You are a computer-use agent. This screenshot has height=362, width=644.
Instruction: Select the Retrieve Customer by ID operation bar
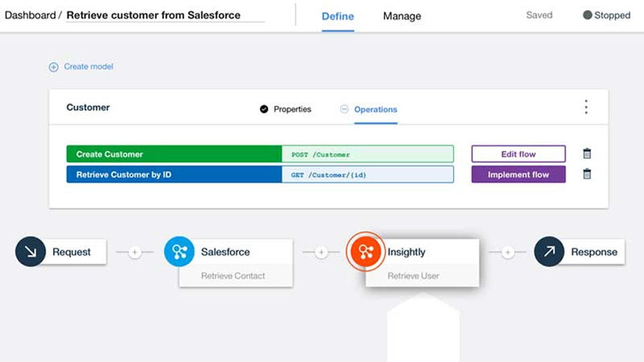(174, 174)
